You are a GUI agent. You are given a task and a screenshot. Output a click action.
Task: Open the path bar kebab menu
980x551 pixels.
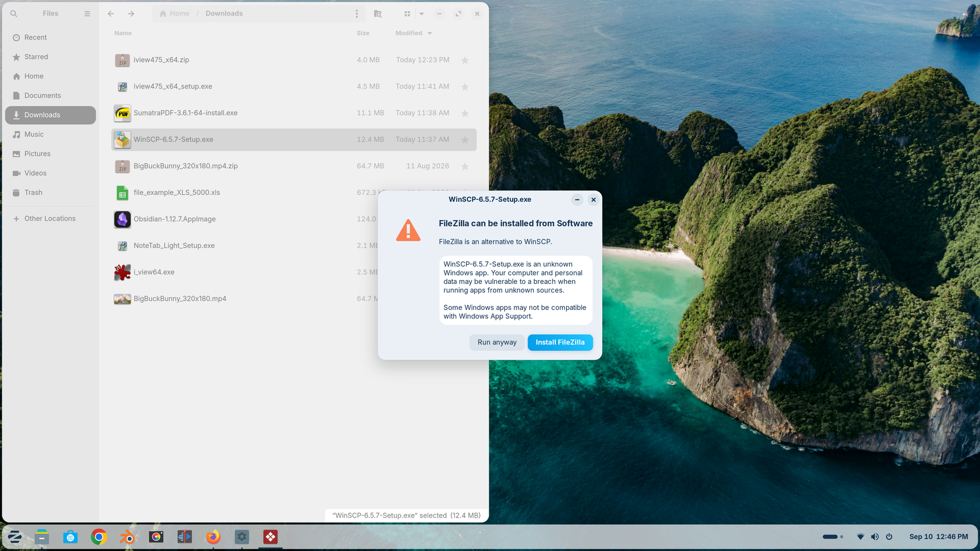(356, 14)
